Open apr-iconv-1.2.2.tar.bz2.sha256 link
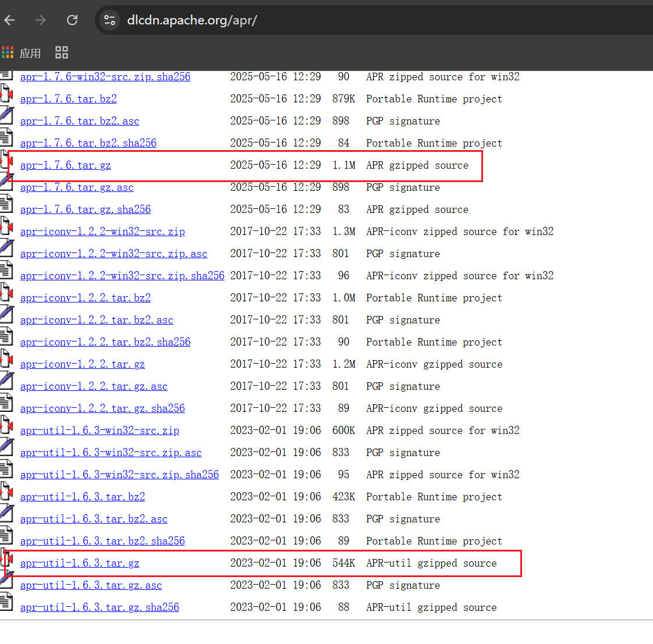The width and height of the screenshot is (653, 644). click(105, 341)
